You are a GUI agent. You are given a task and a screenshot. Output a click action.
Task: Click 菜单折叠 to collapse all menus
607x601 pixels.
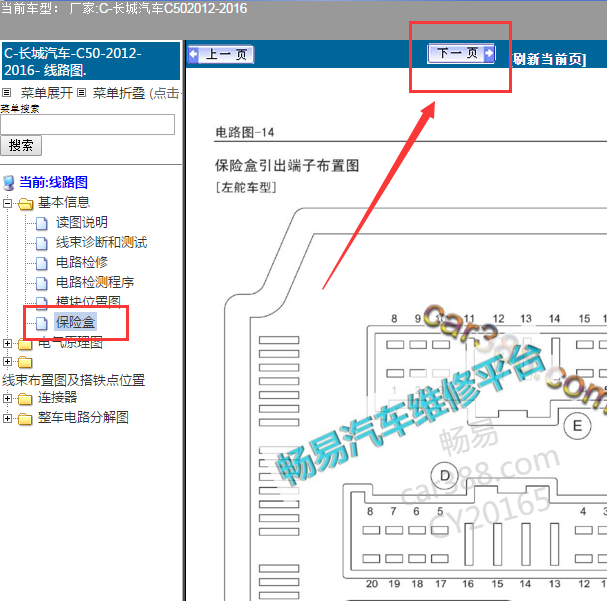(x=119, y=93)
